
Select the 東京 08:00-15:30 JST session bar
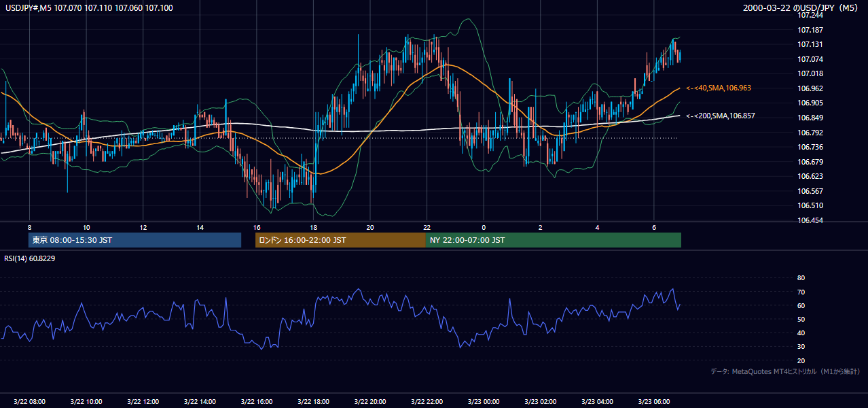point(135,240)
